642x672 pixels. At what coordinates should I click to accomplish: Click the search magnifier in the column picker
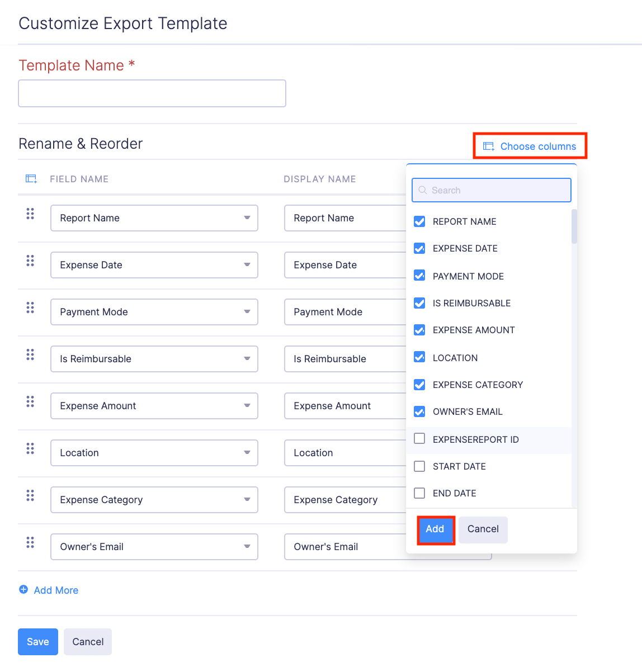coord(423,190)
